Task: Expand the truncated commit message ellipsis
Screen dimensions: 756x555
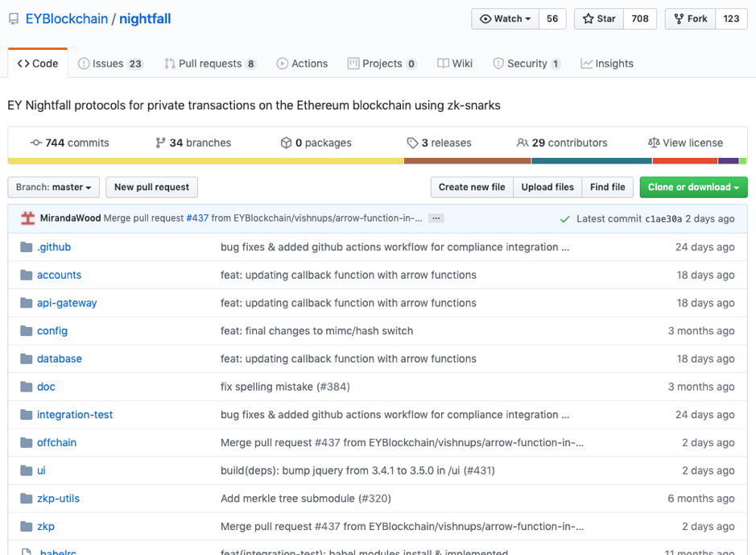Action: point(436,218)
